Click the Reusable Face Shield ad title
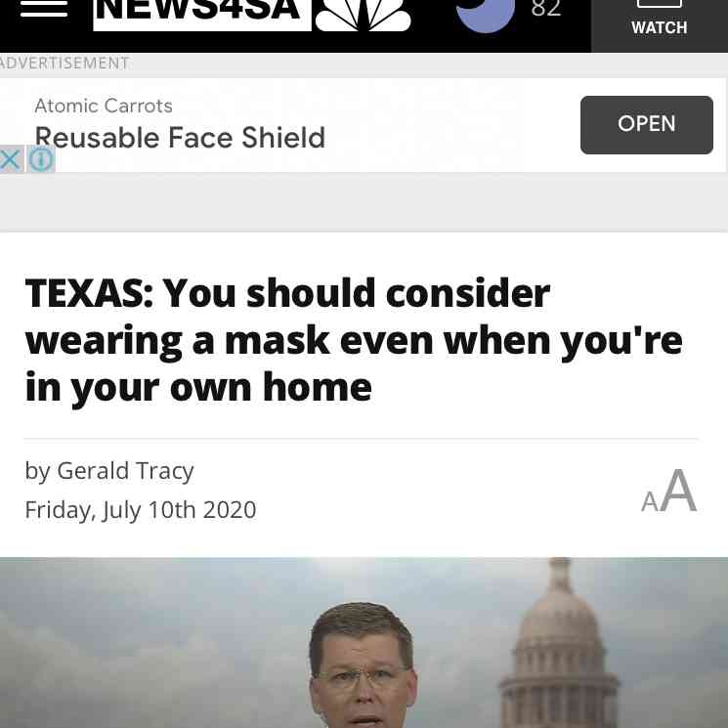The image size is (728, 728). (180, 138)
